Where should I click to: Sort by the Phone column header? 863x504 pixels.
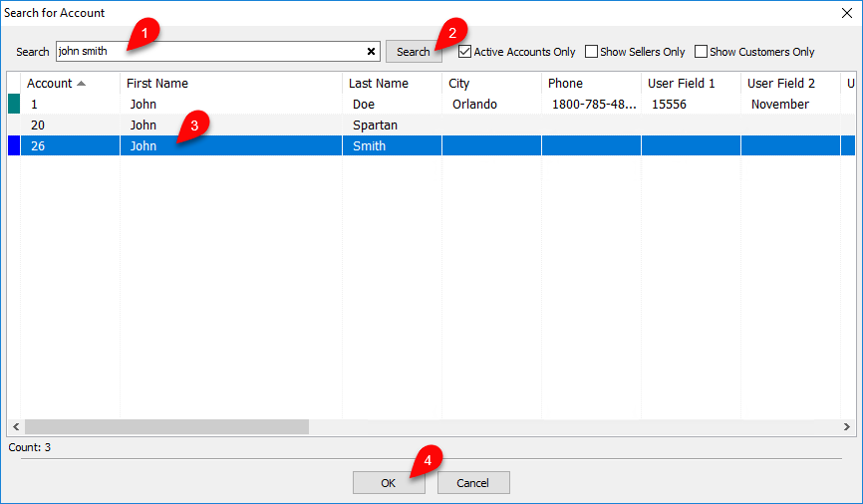pyautogui.click(x=591, y=83)
